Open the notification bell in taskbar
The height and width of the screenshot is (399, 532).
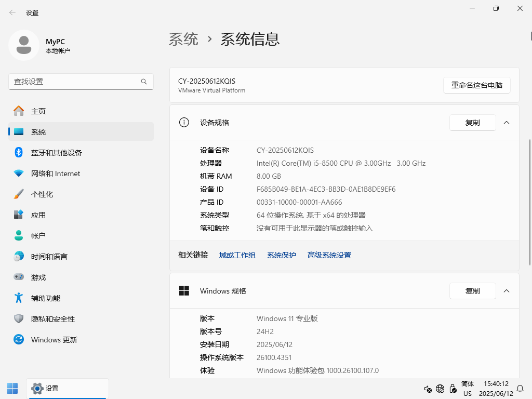tap(520, 389)
